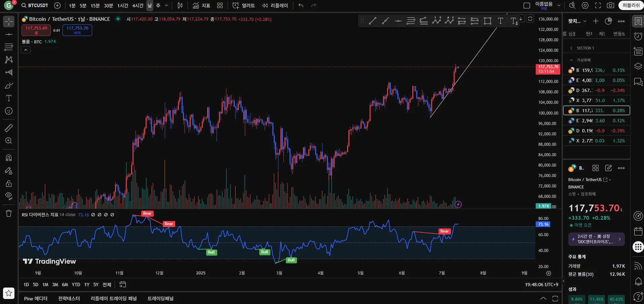Take a chart snapshot with camera icon

[610, 5]
